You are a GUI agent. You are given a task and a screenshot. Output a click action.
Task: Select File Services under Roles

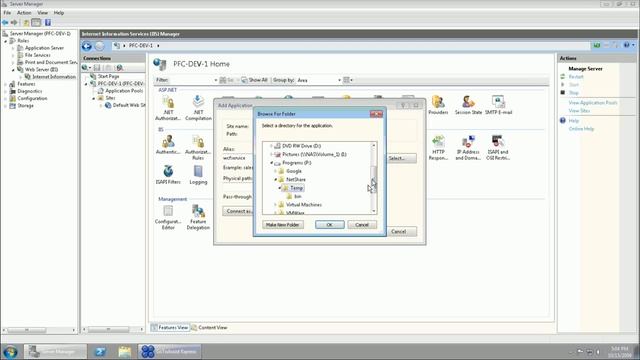[x=38, y=55]
